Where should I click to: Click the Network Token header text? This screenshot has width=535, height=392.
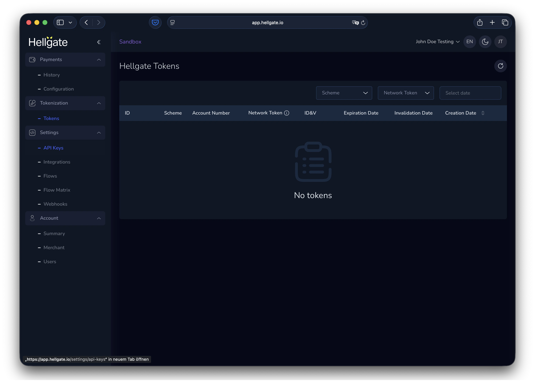[265, 113]
